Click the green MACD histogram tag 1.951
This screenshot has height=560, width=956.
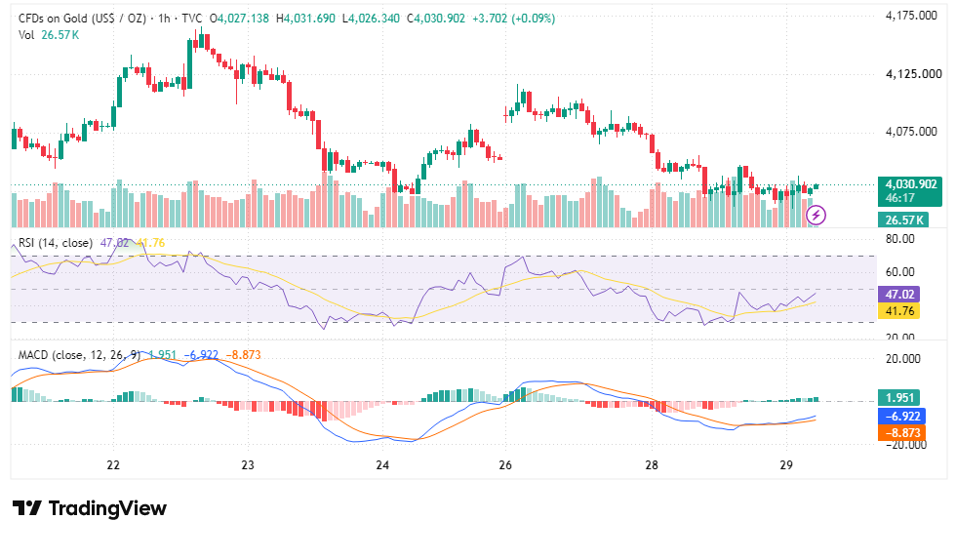click(899, 398)
